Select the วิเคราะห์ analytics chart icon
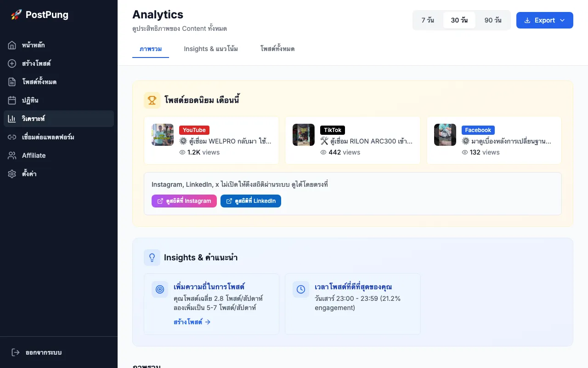588x368 pixels. (12, 118)
